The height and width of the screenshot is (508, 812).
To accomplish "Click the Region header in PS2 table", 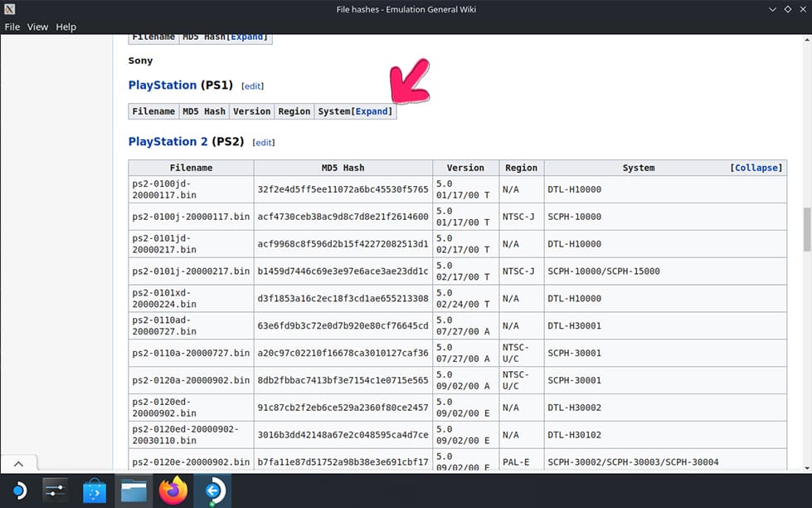I will [522, 168].
